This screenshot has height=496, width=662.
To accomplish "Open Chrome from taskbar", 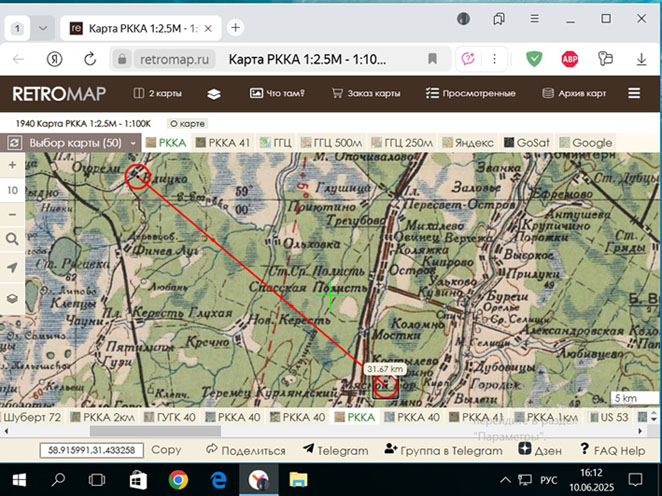I will pos(178,480).
